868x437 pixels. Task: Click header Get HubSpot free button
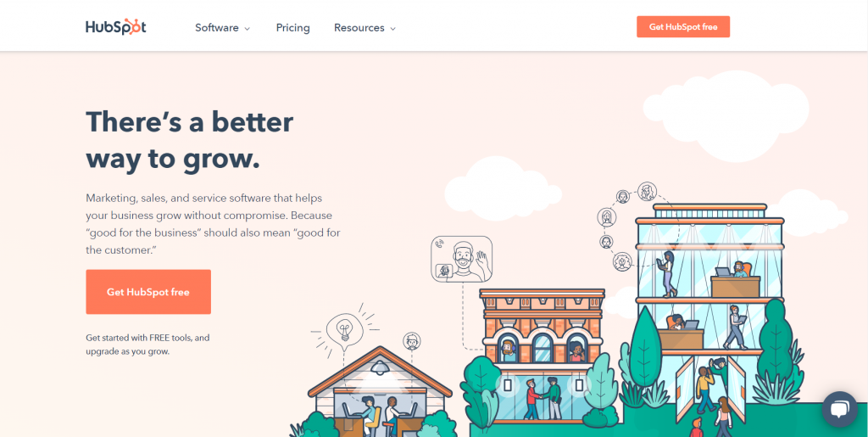pyautogui.click(x=683, y=26)
